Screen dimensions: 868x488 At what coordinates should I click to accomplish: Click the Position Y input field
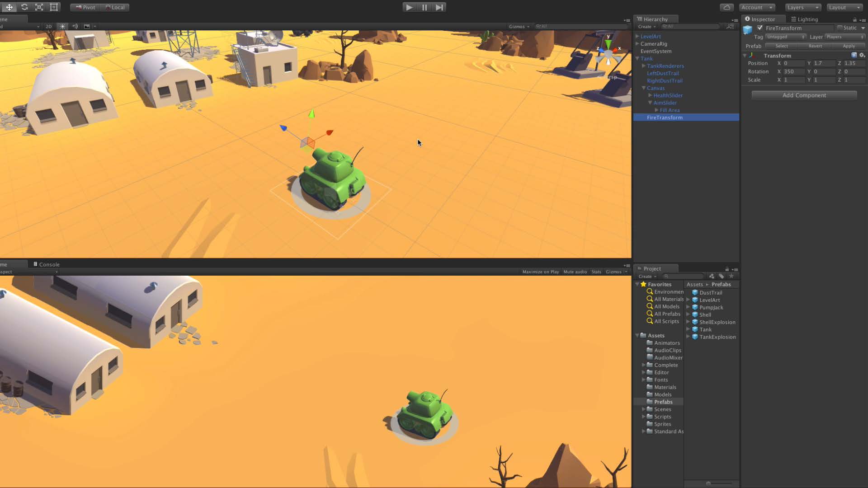point(823,64)
